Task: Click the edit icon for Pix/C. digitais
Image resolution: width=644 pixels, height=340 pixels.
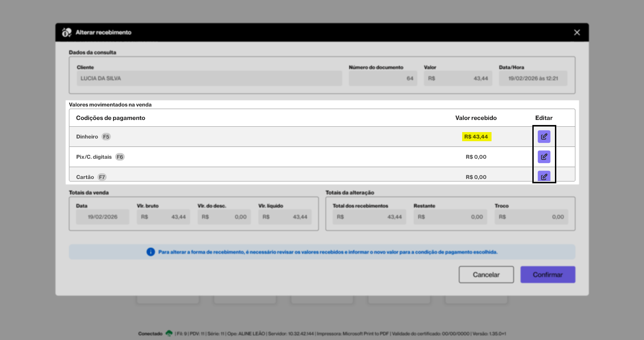Action: (544, 157)
